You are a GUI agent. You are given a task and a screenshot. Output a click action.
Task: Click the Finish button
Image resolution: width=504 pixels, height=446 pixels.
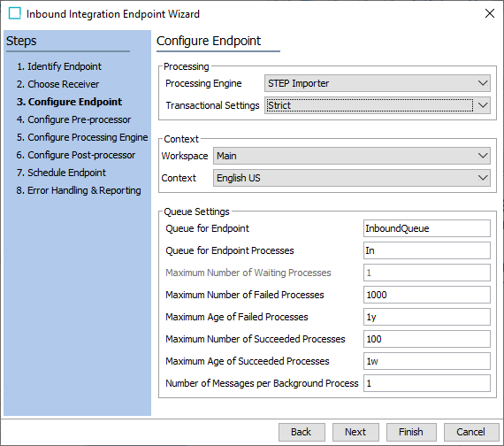coord(411,432)
